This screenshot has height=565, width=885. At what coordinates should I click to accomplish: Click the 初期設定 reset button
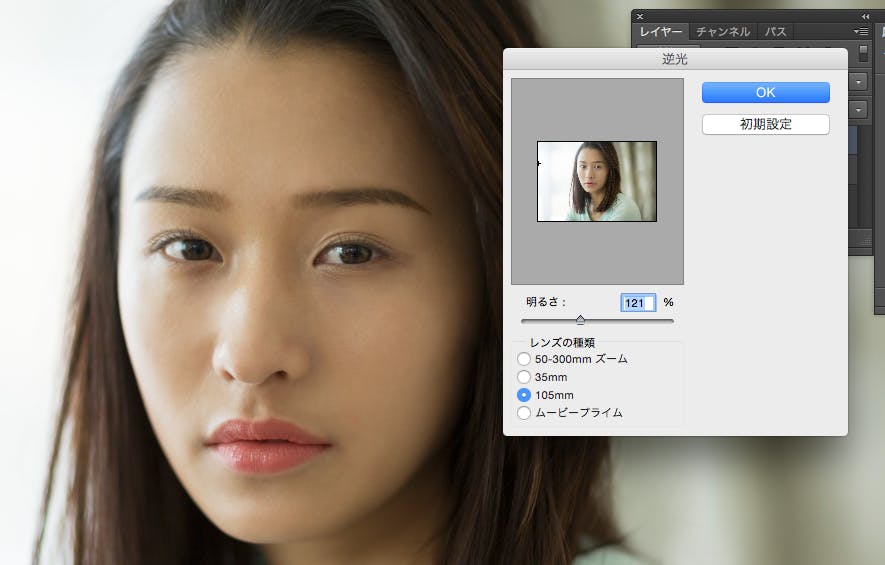tap(765, 124)
